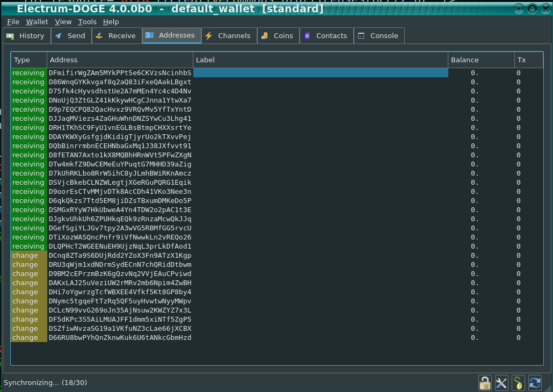
Task: Select change address DSZfiwNvzaSG19a1VKfuNZ3cLae66jXCBX
Action: [x=120, y=329]
